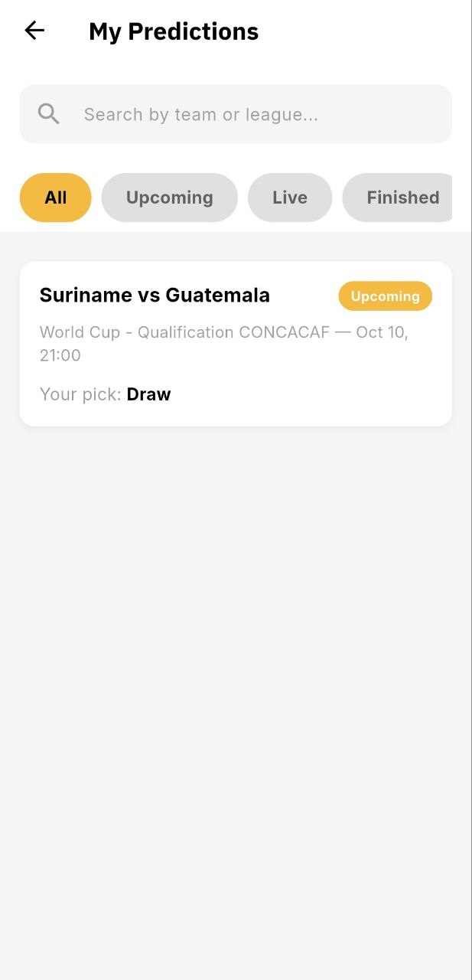Click the word Guatemala in the match title
Viewport: 472px width, 980px height.
coord(217,295)
